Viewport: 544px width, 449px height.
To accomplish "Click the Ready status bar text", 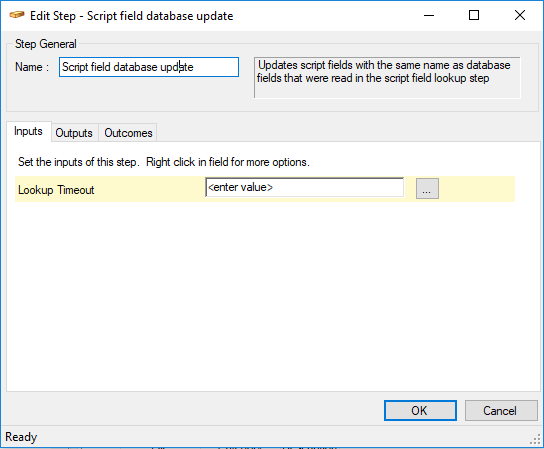I will click(x=21, y=437).
